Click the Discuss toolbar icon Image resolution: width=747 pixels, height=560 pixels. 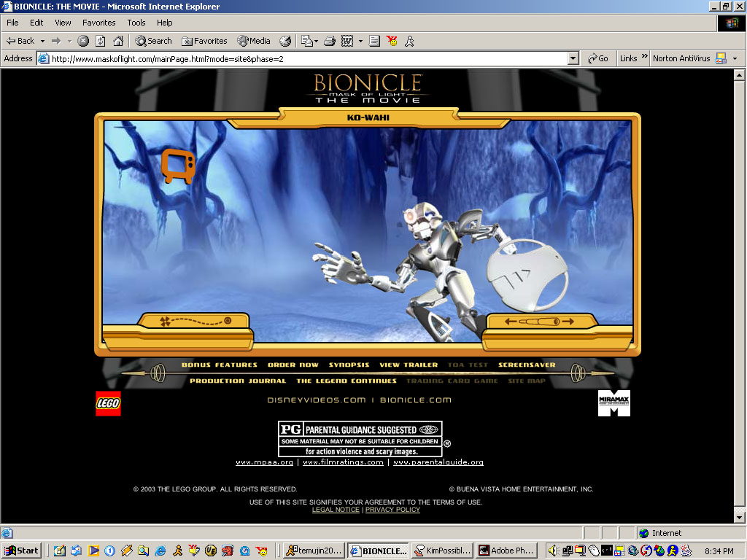click(374, 41)
